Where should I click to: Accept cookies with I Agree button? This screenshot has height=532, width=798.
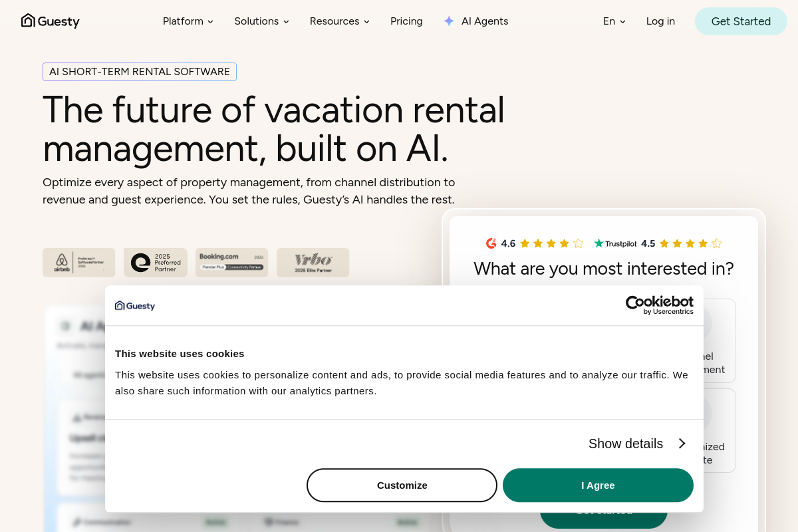point(598,485)
